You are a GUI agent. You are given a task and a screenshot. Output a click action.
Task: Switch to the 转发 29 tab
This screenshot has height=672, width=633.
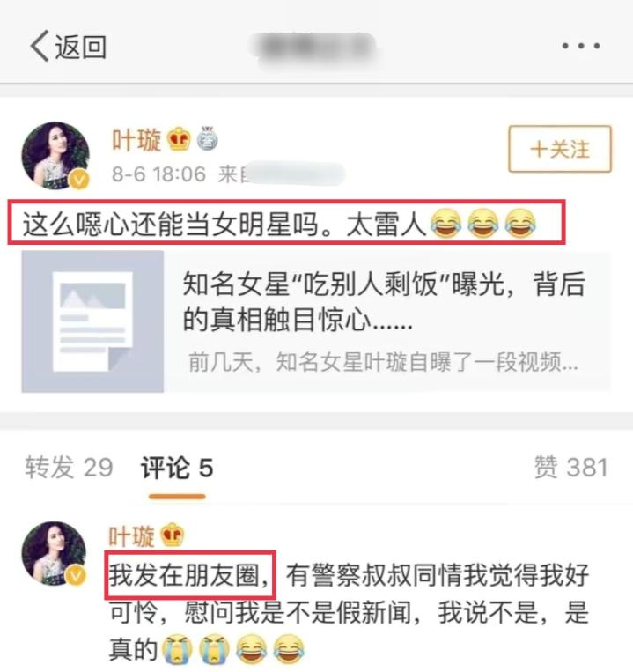[69, 467]
